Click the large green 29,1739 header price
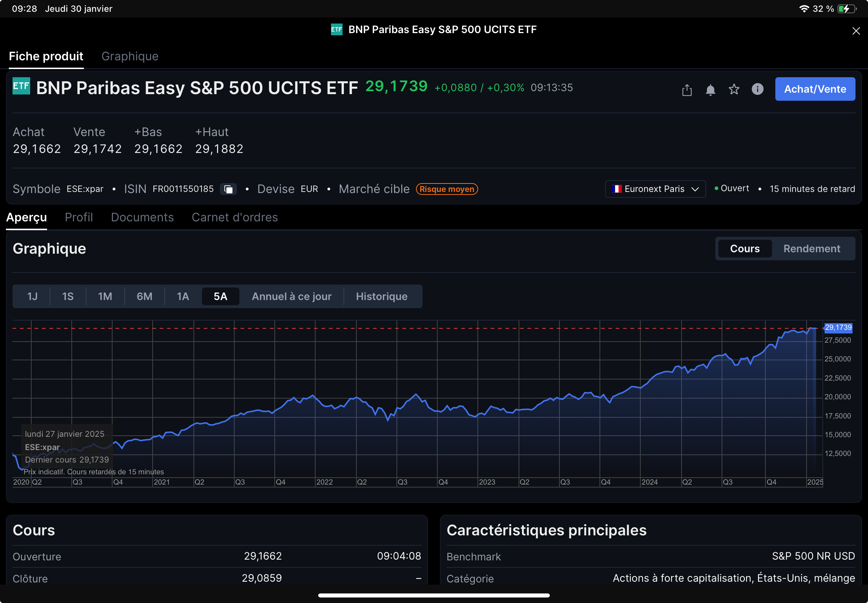The height and width of the screenshot is (603, 868). (x=396, y=86)
